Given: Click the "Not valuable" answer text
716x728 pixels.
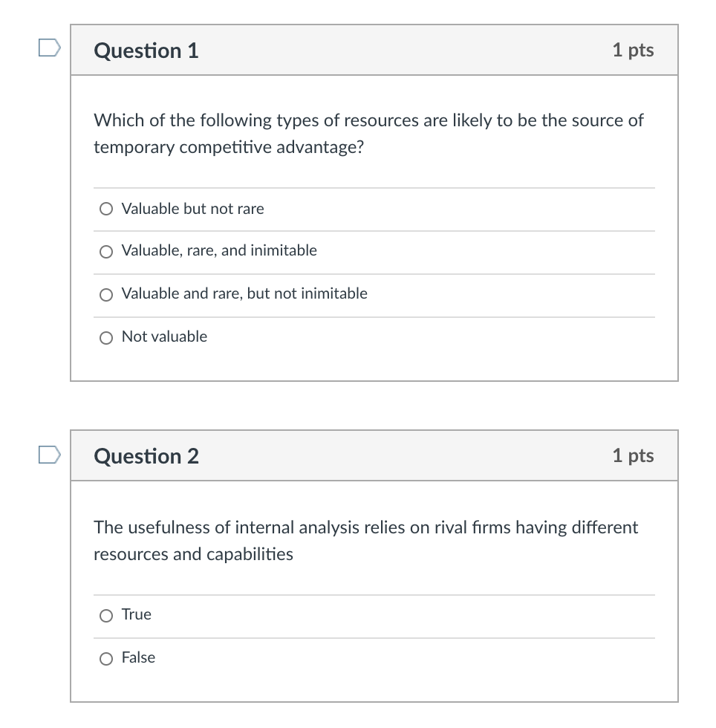Looking at the screenshot, I should point(164,337).
